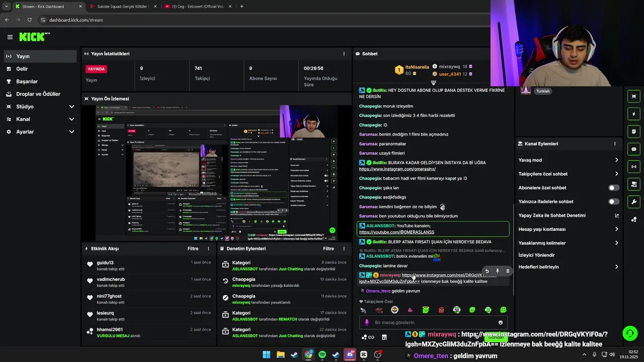Click the purple microphone icon in chat input

coord(367,323)
